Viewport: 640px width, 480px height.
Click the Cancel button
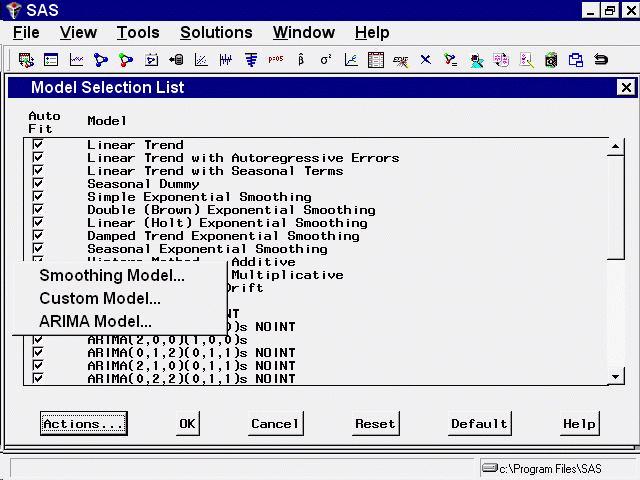click(x=276, y=424)
